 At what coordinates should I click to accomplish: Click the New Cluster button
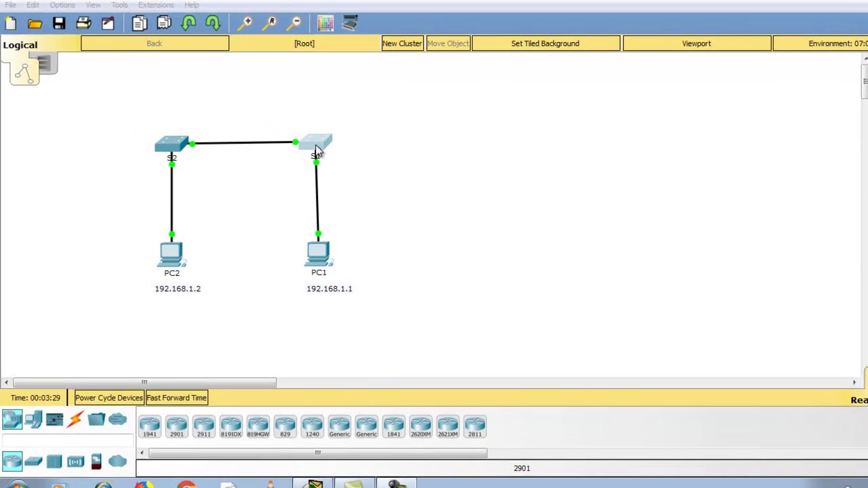tap(402, 43)
